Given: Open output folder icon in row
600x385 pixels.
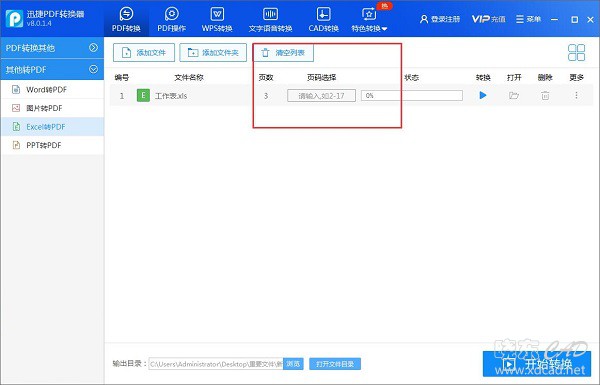Looking at the screenshot, I should 514,95.
